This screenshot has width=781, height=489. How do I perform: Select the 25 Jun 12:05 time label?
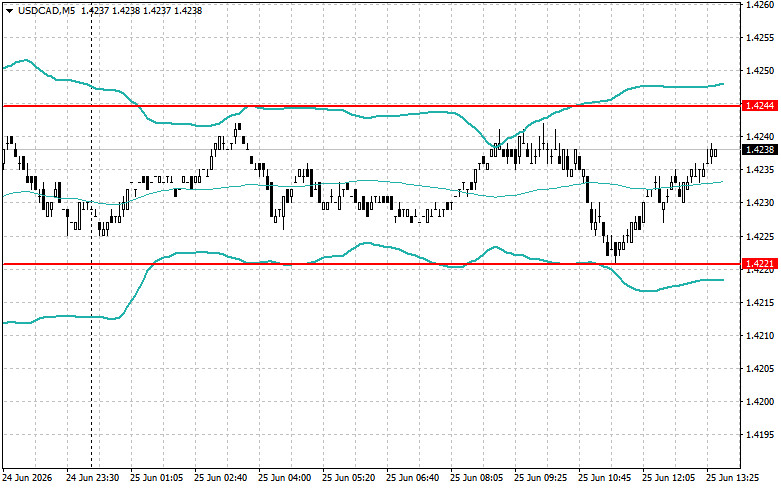pos(668,478)
